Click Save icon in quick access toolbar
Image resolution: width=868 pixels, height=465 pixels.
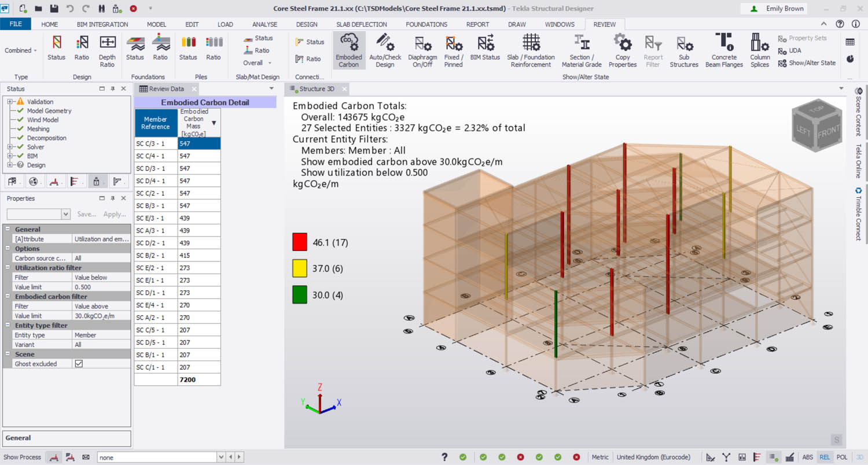tap(54, 9)
